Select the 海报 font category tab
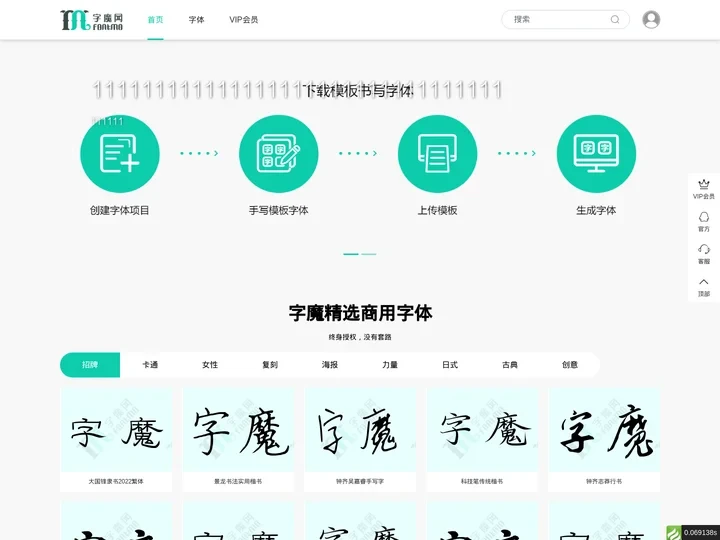Image resolution: width=720 pixels, height=540 pixels. (x=330, y=365)
